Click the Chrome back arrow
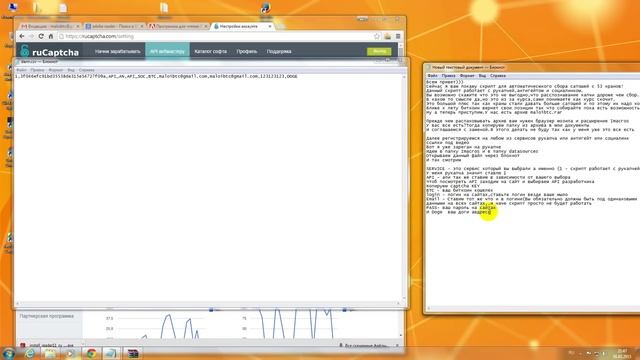640x360 pixels. point(22,36)
